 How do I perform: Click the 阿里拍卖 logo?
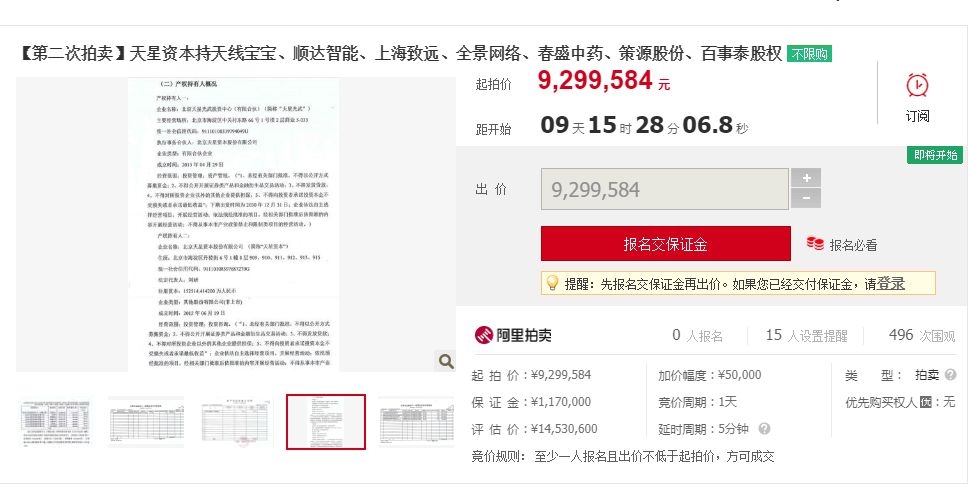tap(513, 335)
